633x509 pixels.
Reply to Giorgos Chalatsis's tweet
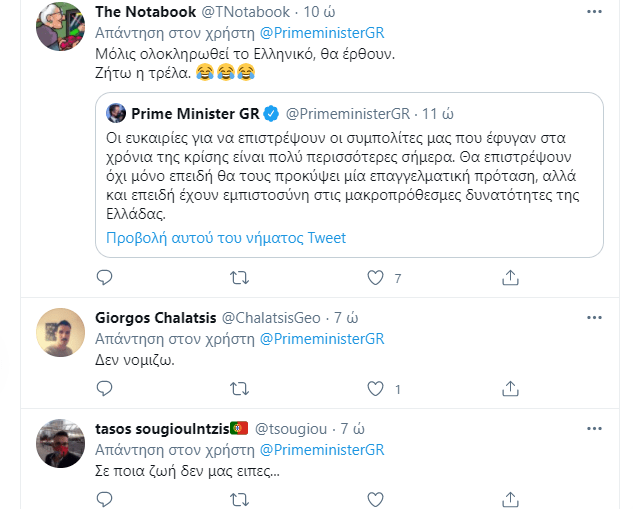pyautogui.click(x=106, y=388)
